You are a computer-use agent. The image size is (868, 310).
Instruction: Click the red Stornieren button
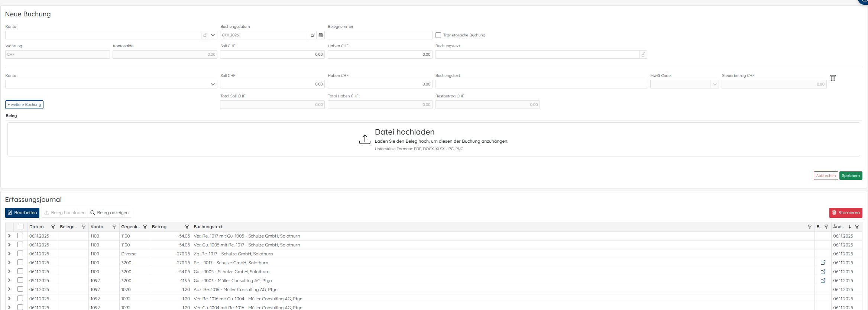[x=846, y=213]
